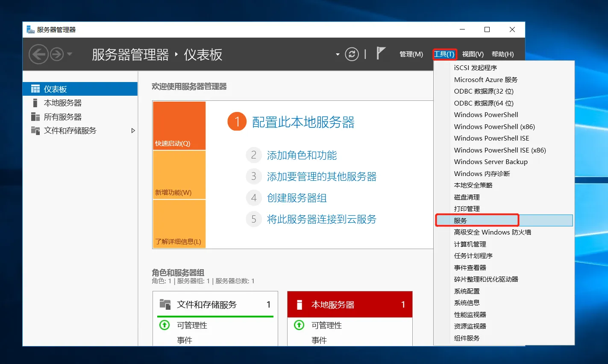Image resolution: width=608 pixels, height=364 pixels.
Task: Click the back navigation arrow
Action: (x=38, y=54)
